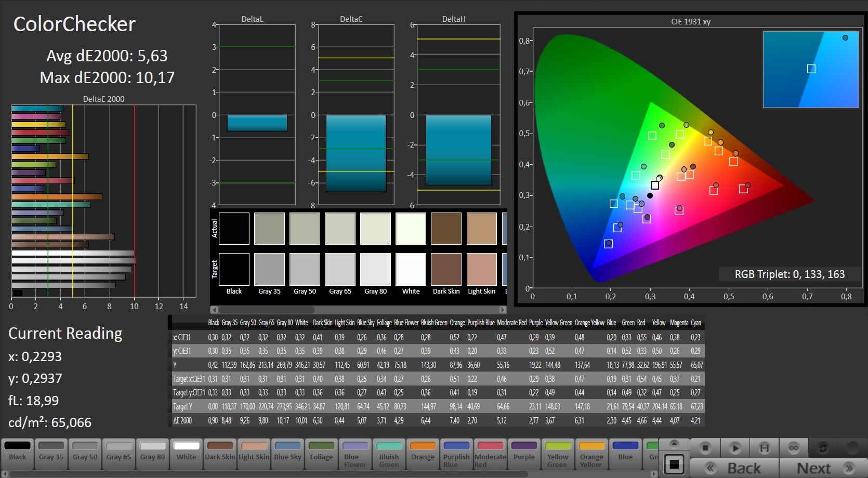Click the stop measurement button

[x=705, y=448]
